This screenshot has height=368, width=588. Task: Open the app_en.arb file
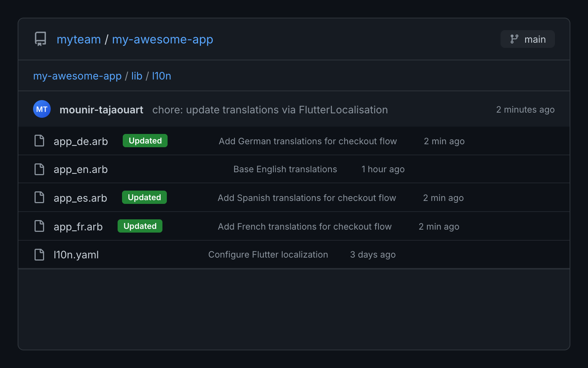(80, 169)
